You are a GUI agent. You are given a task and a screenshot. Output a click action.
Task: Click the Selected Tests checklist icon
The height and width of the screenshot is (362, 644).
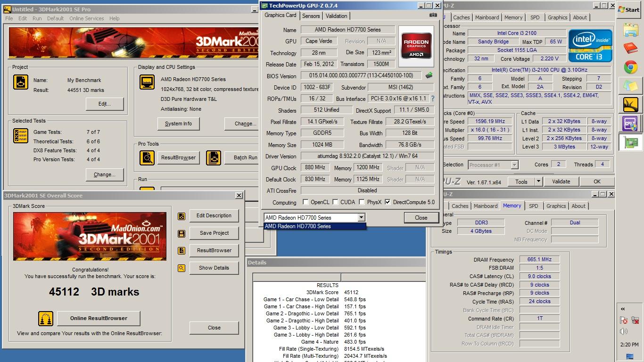click(21, 135)
